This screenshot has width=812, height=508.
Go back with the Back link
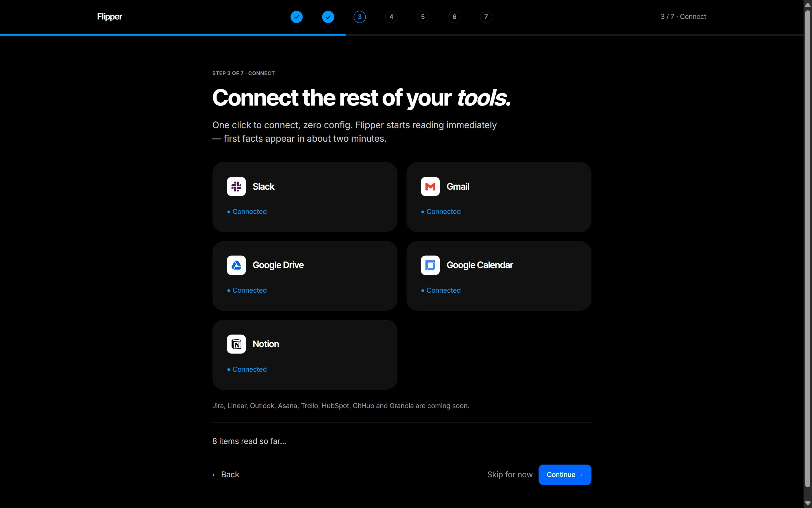226,474
